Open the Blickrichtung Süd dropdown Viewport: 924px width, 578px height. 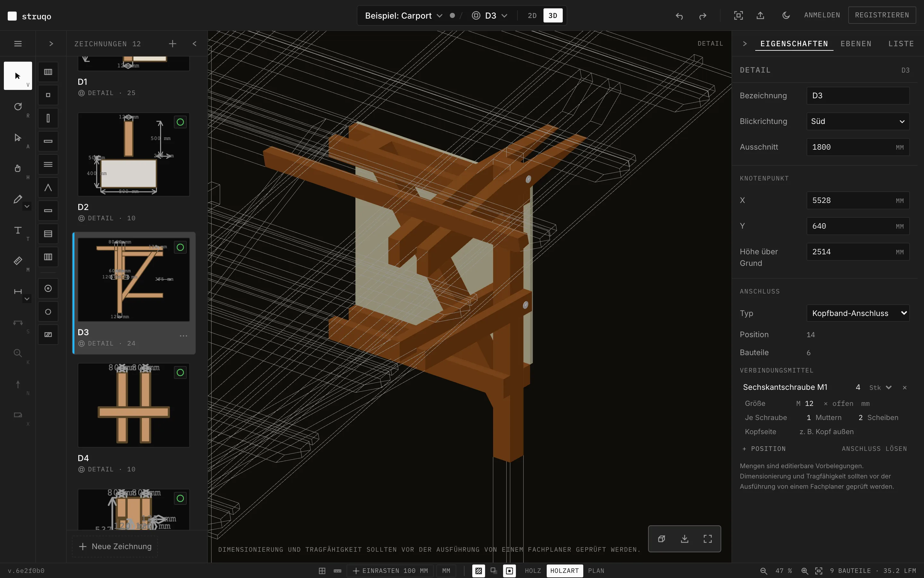pos(858,121)
